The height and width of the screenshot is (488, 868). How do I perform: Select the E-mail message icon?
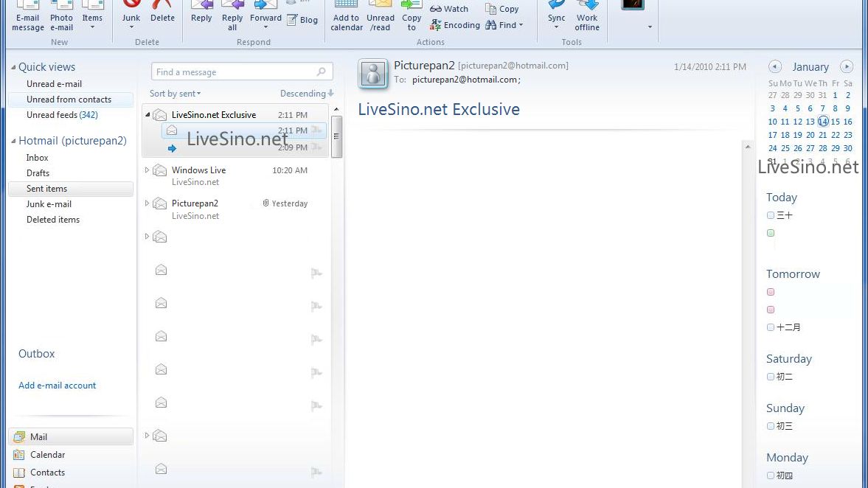27,16
